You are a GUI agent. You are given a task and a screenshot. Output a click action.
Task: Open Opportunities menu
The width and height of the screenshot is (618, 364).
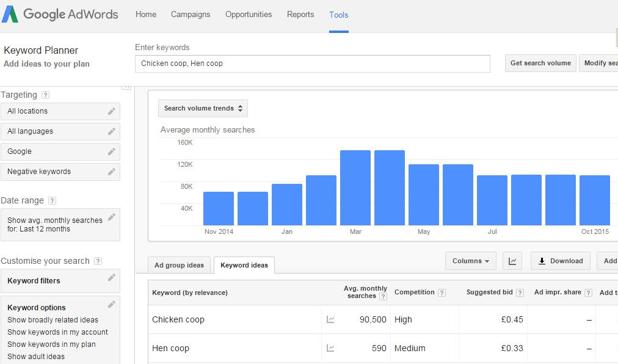click(x=249, y=15)
